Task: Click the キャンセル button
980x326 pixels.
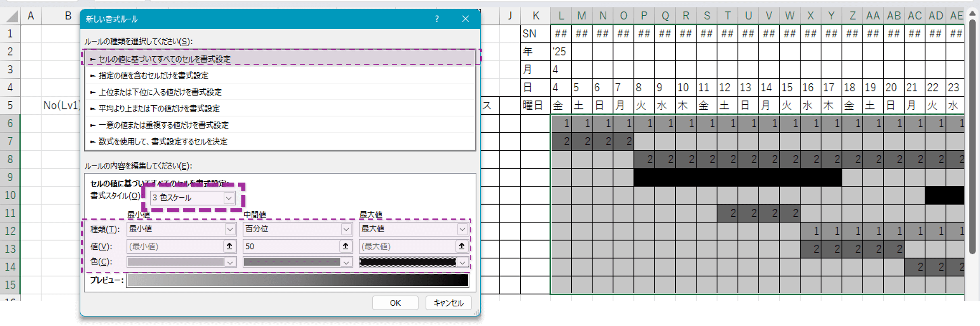Action: coord(448,303)
